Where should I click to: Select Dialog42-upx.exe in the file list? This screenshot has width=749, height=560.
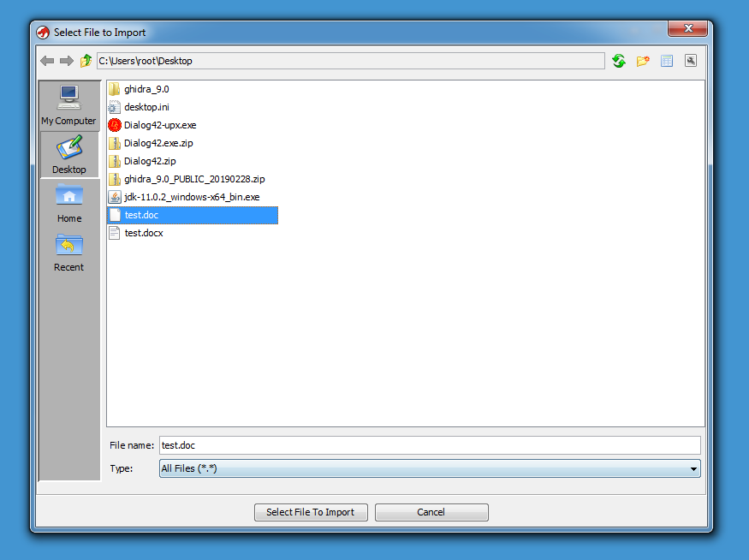point(159,125)
